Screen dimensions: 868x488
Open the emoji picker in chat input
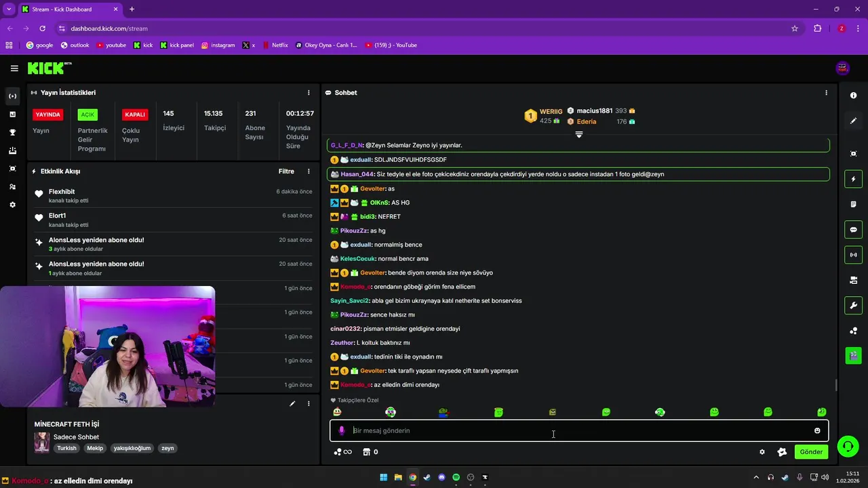click(817, 430)
